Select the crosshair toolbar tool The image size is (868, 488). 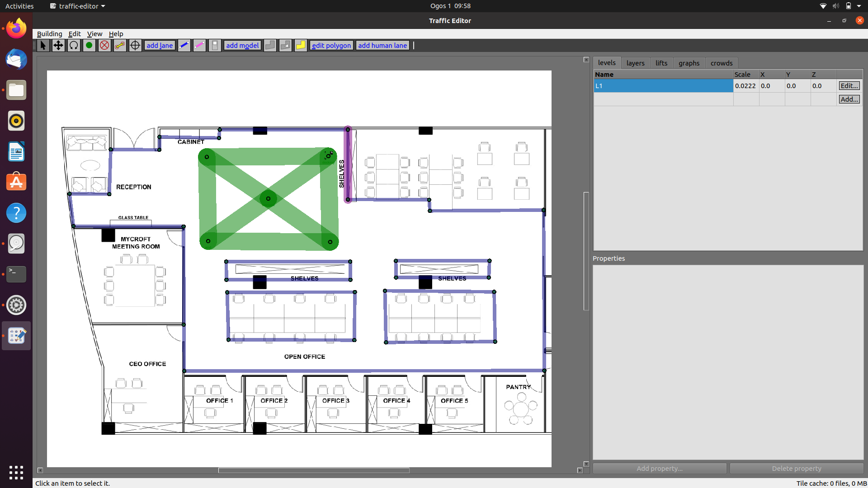135,45
